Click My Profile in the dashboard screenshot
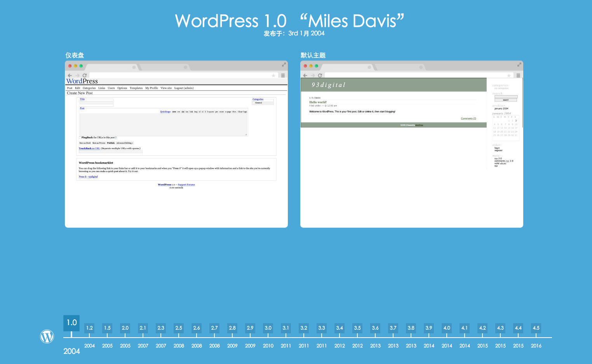The width and height of the screenshot is (592, 364). pyautogui.click(x=151, y=88)
